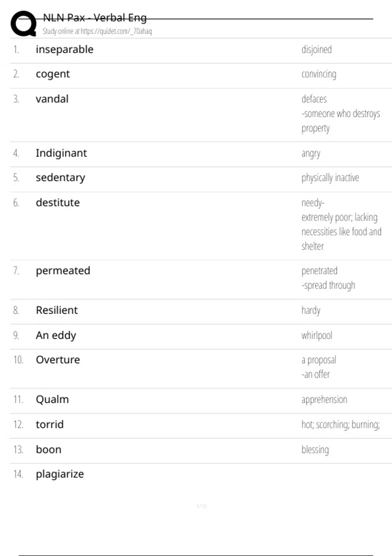This screenshot has height=556, width=392.
Task: Select the title NLN Pax - Verbal Eng
Action: 95,18
